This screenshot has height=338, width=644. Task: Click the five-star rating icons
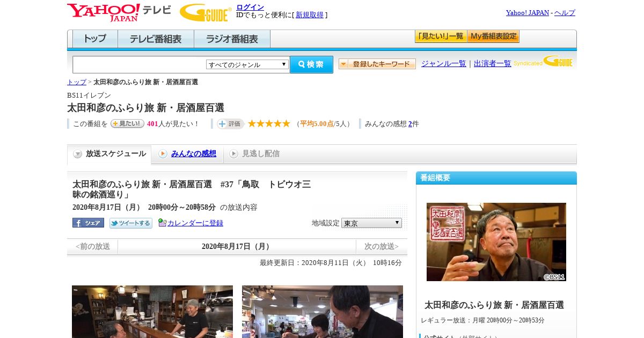(x=269, y=123)
